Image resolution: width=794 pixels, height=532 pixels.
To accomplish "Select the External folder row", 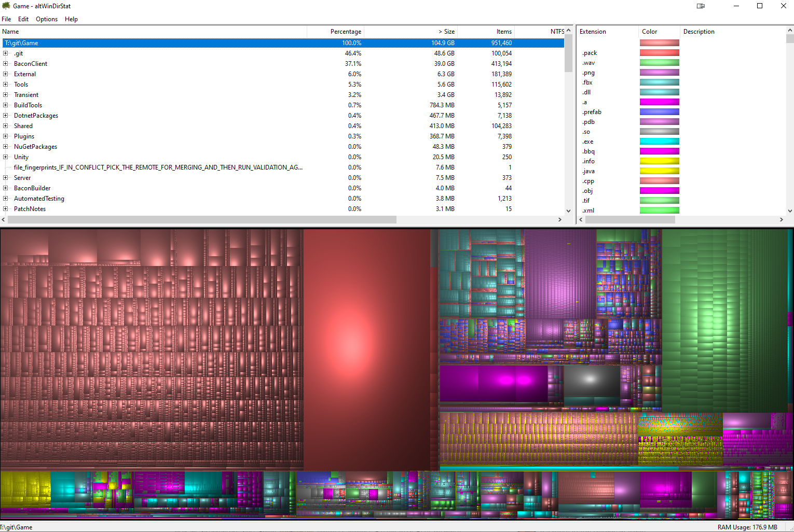I will (x=25, y=74).
